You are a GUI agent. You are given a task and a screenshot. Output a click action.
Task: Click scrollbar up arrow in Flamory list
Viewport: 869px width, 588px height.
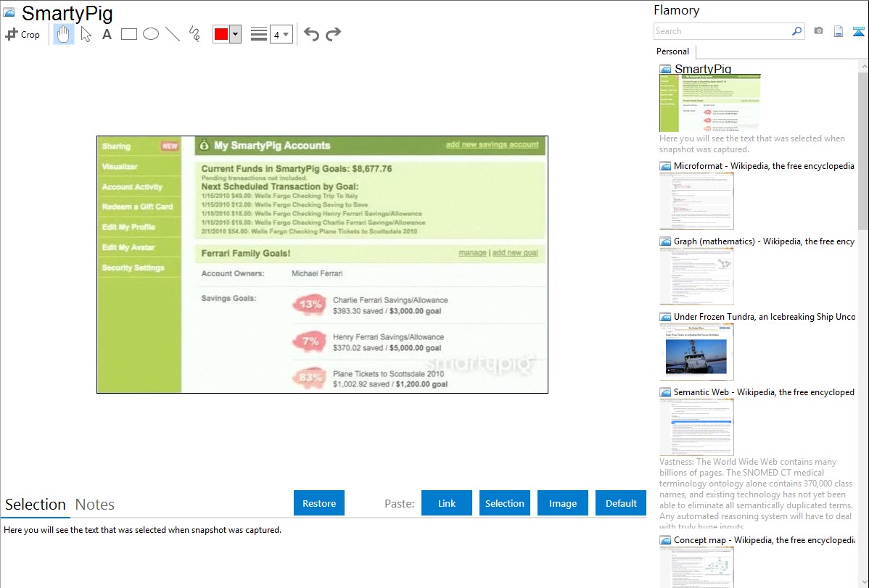tap(863, 66)
